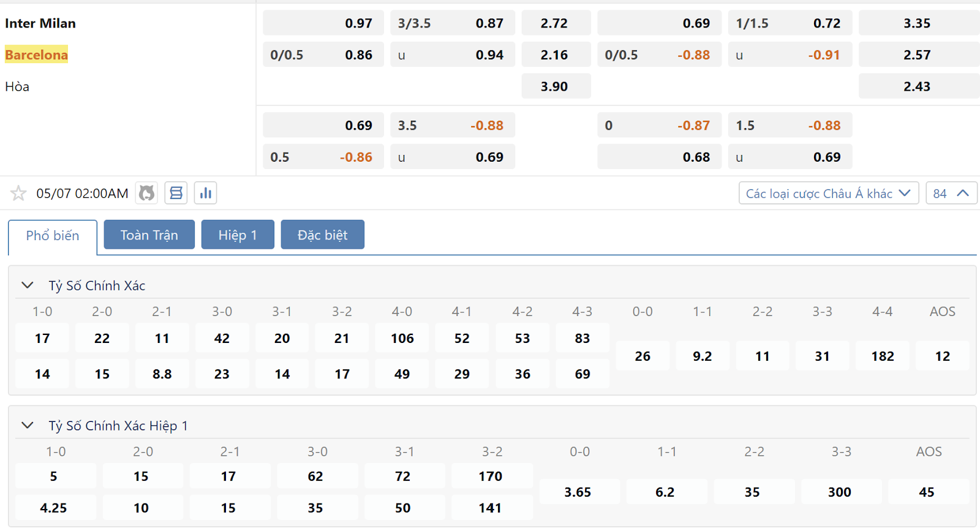Pick correct score 0-0 at 26
The image size is (980, 531).
coord(643,356)
